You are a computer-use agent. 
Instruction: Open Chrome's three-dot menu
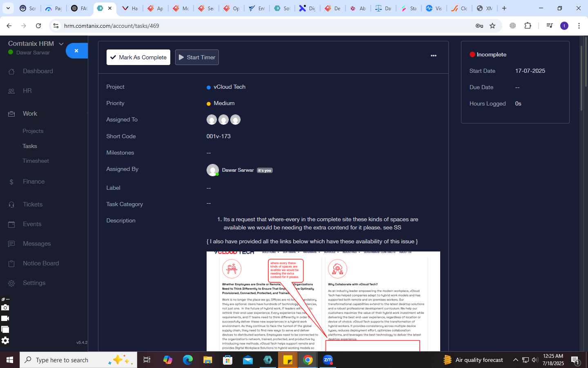[579, 26]
